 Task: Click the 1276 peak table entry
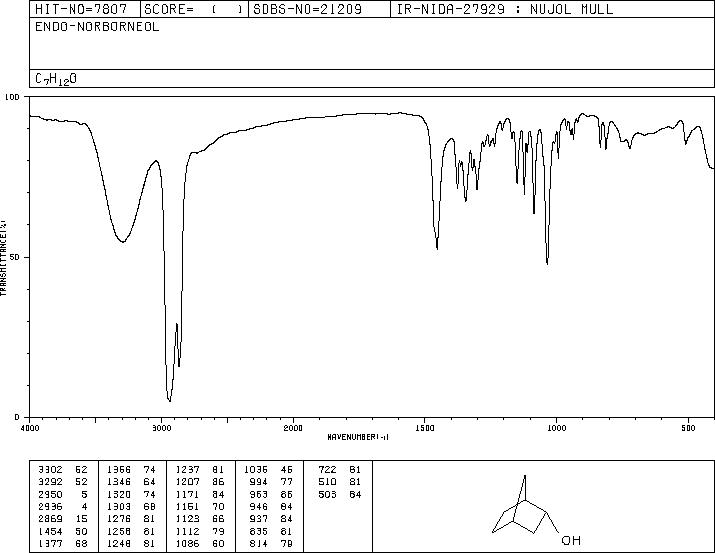(131, 519)
